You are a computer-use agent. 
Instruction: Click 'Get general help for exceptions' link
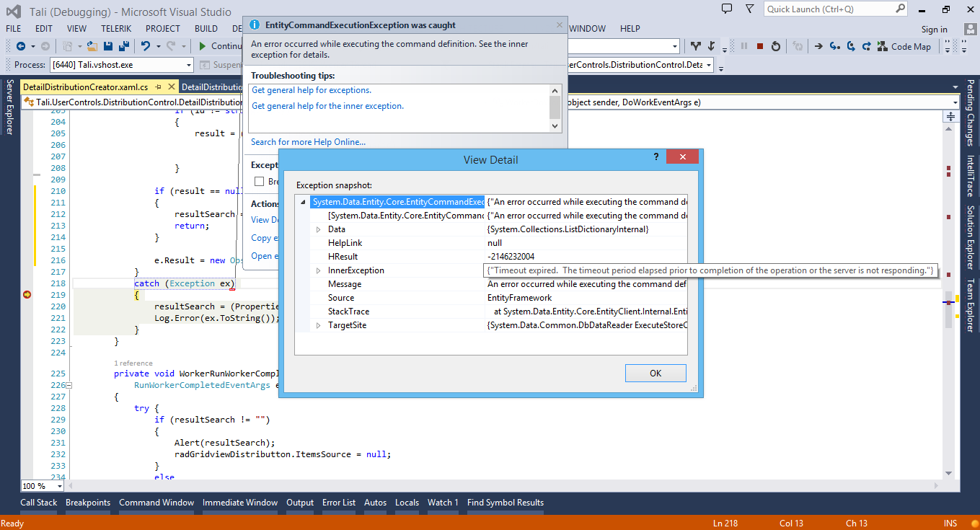coord(312,90)
